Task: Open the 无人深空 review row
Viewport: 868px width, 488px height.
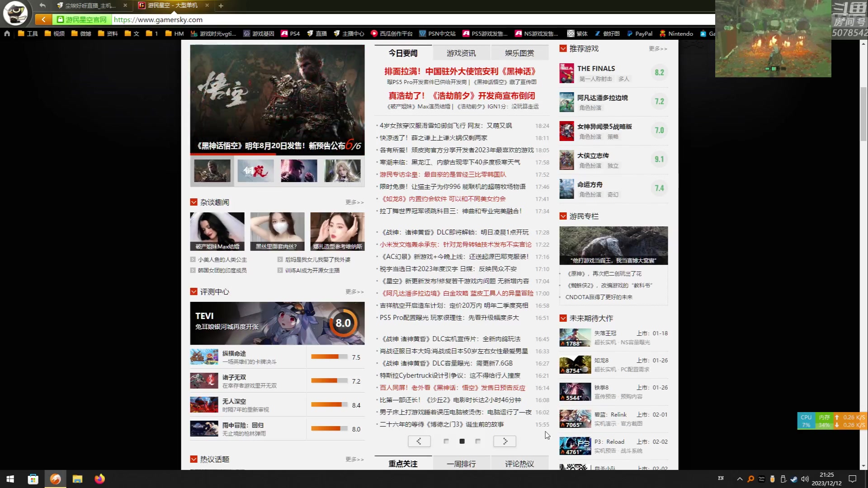Action: pyautogui.click(x=277, y=405)
